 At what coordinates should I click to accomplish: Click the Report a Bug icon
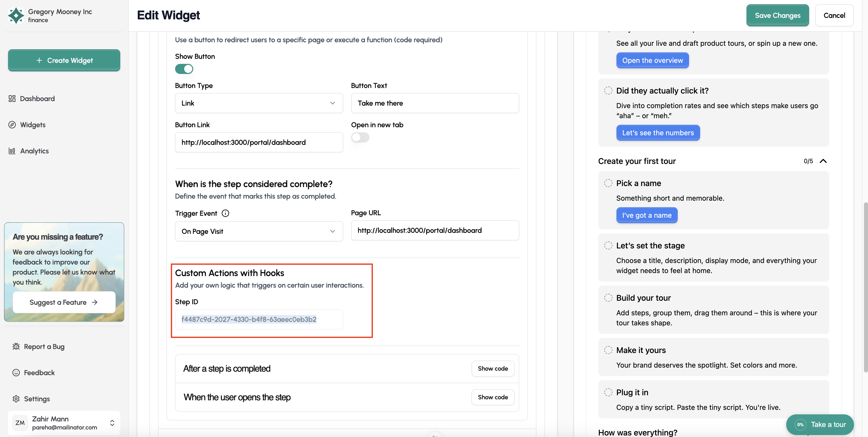(16, 346)
